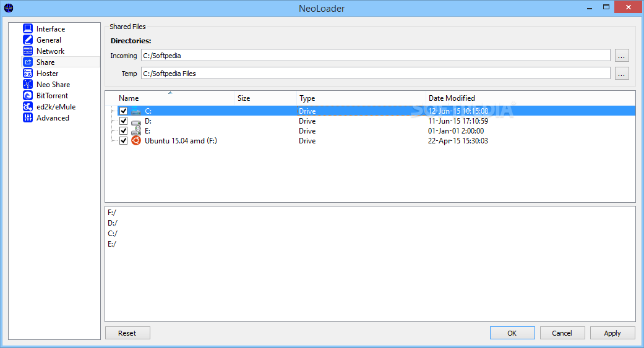Expand the E: drive tree node
Screen dimensions: 644x348
[x=113, y=130]
